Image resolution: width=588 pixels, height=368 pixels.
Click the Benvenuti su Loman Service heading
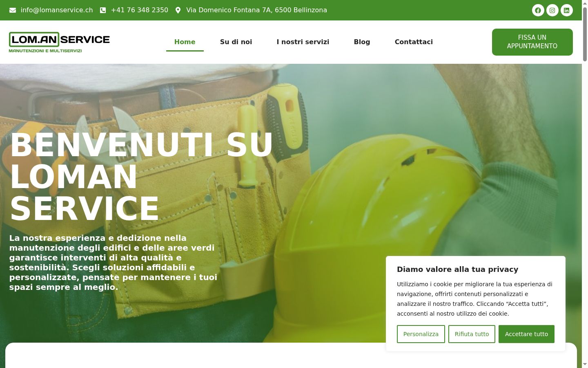[x=141, y=177]
